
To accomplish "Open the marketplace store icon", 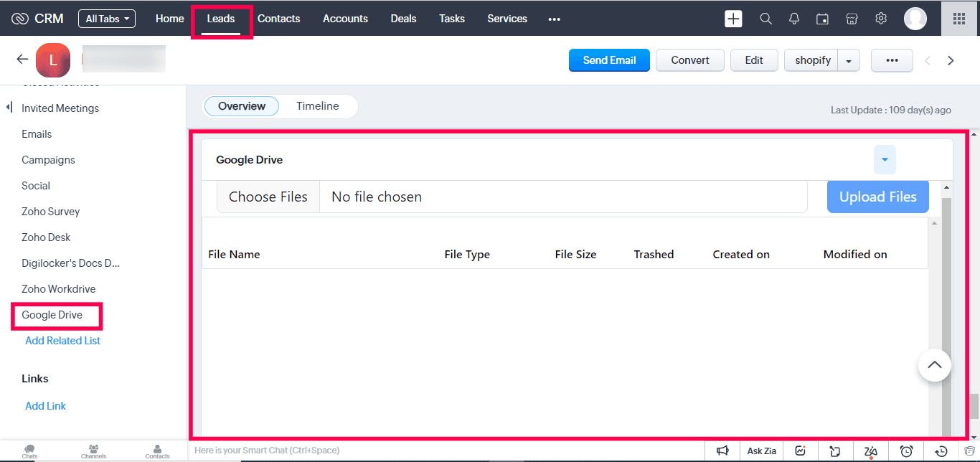I will pyautogui.click(x=852, y=19).
